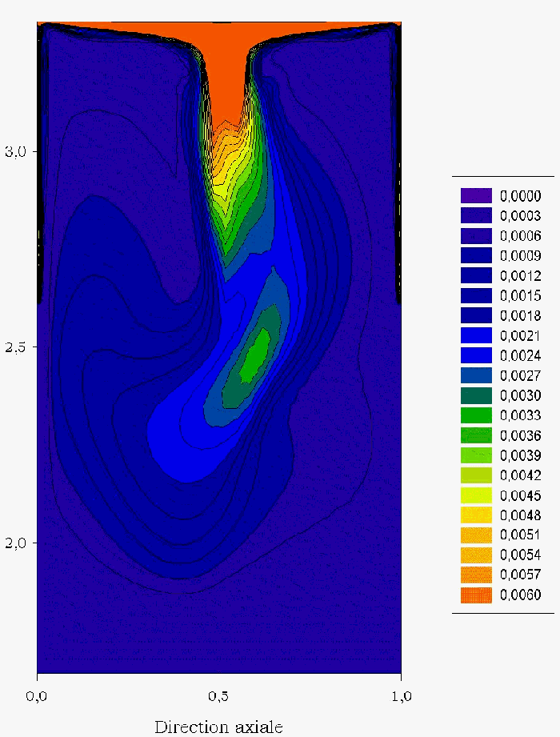Click the 0,0018 legend color swatch
Viewport: 560px width, 737px height.
click(x=476, y=315)
